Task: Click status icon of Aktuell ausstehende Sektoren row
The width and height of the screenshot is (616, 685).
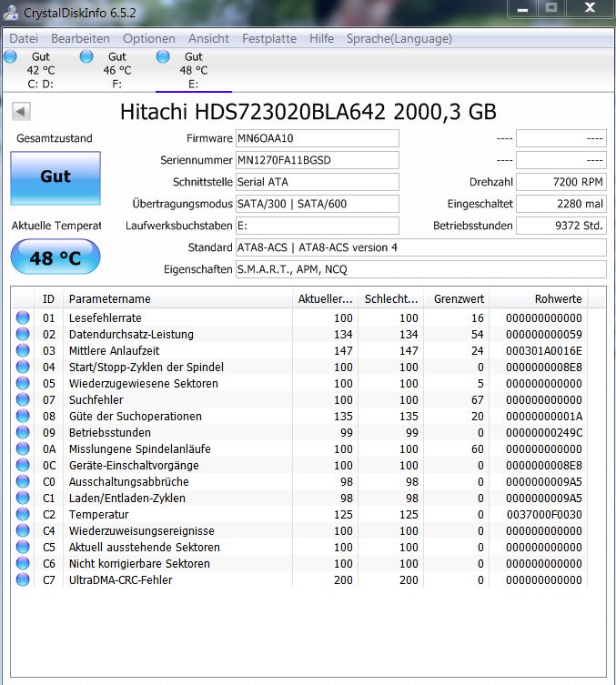Action: click(x=23, y=547)
